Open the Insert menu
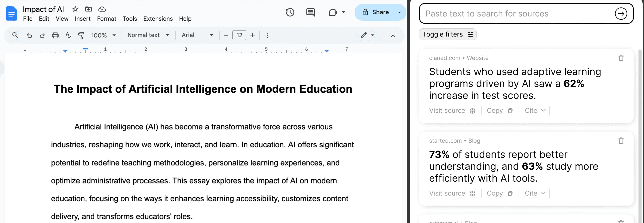644x223 pixels. pos(83,19)
